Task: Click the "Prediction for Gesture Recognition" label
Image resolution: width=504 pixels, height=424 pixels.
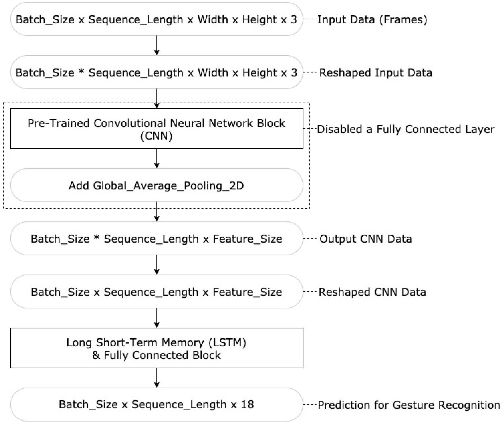Action: click(x=409, y=405)
